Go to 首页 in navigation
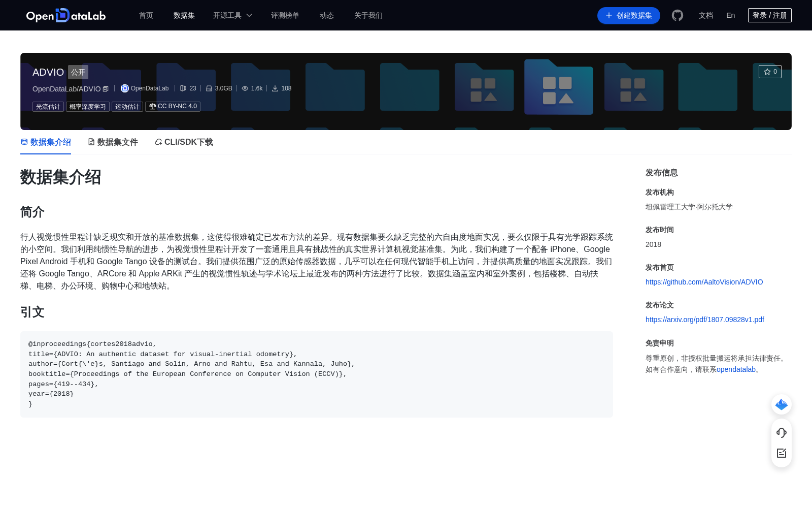The height and width of the screenshot is (508, 812). point(146,15)
